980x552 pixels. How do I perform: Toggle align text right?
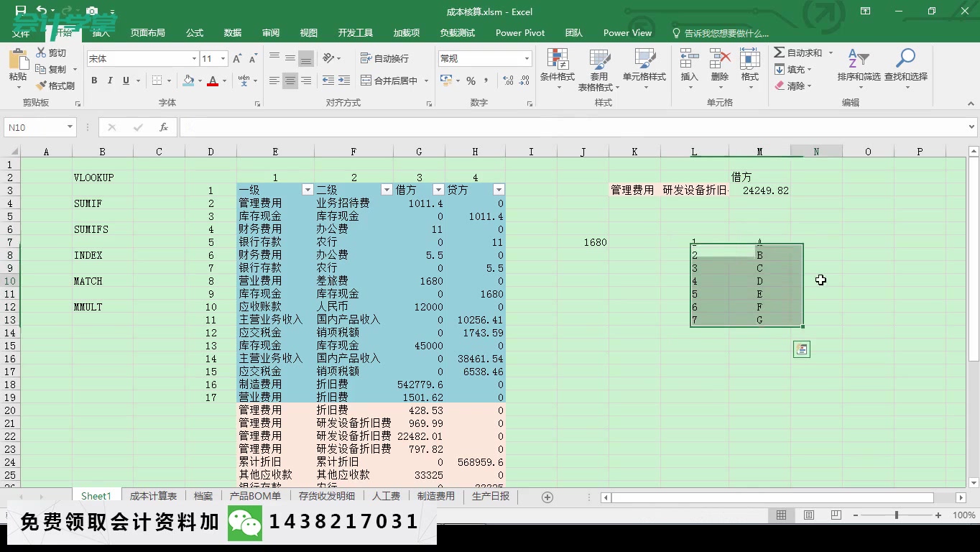[306, 80]
